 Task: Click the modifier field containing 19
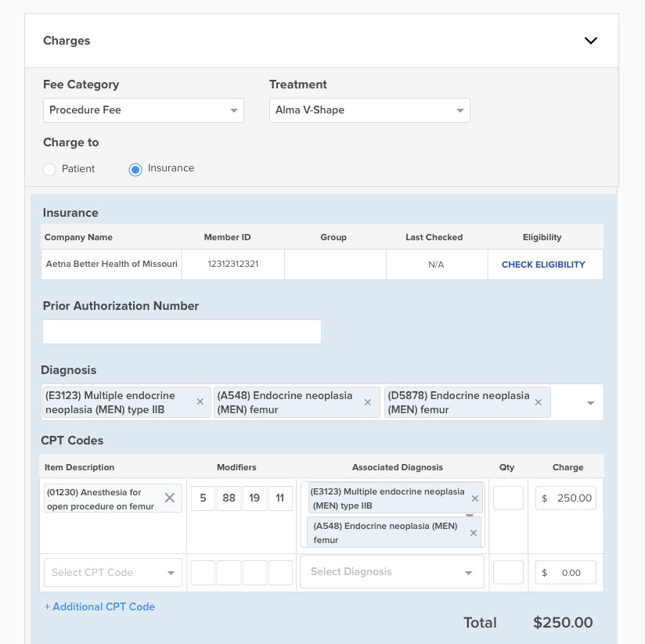pyautogui.click(x=254, y=498)
